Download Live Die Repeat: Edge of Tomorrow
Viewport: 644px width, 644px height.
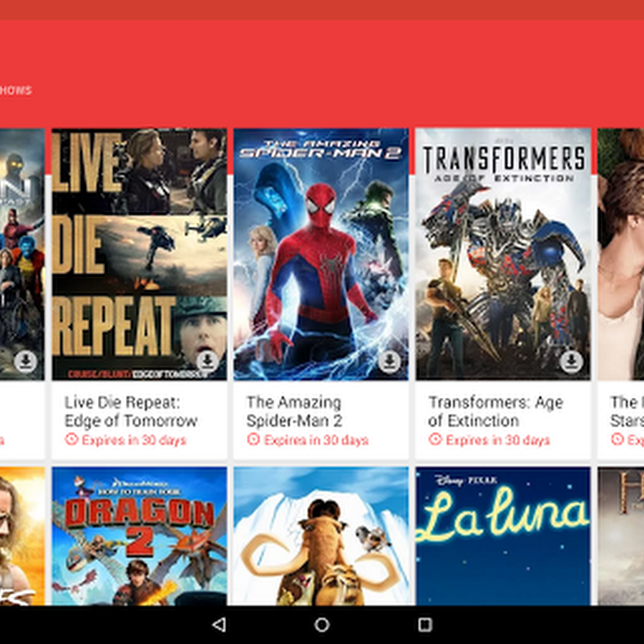(208, 361)
